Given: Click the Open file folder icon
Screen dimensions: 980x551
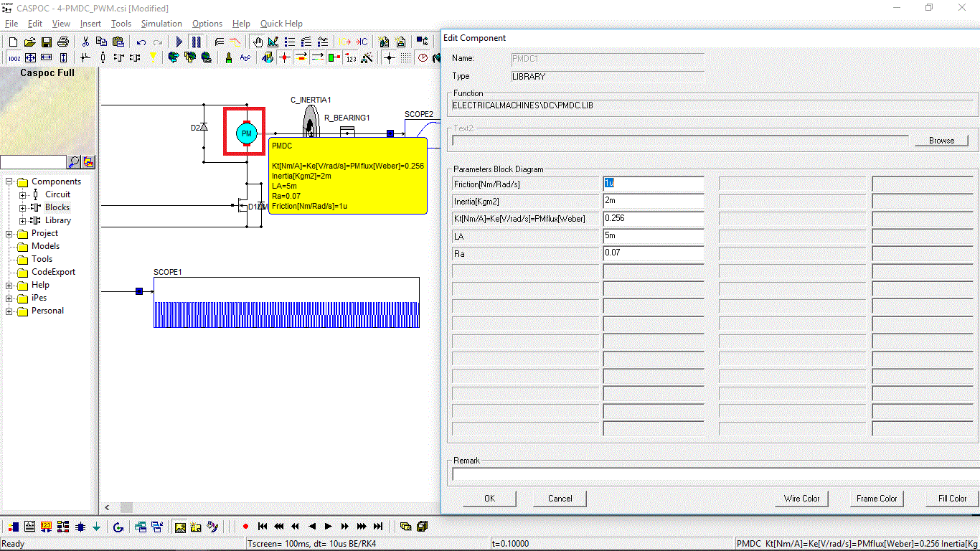Looking at the screenshot, I should pos(30,42).
